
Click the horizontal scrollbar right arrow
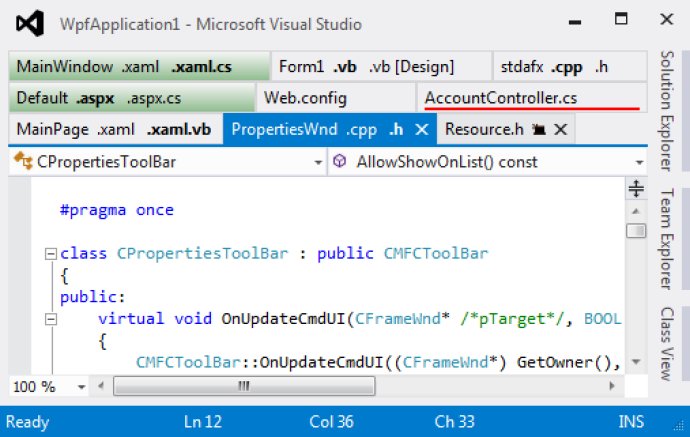612,386
